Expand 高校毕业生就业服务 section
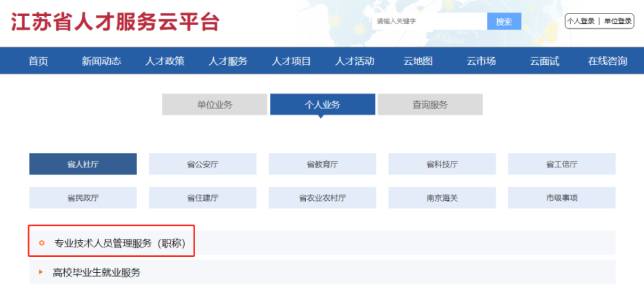 point(323,272)
